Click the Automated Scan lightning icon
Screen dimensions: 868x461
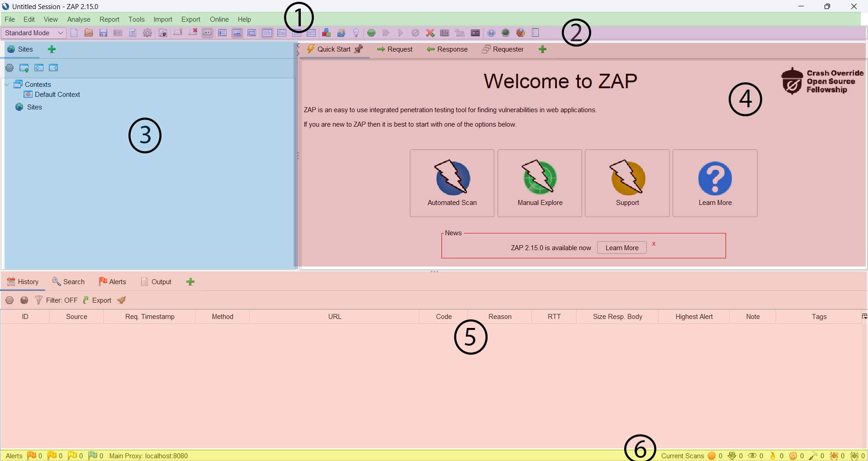[x=452, y=177]
